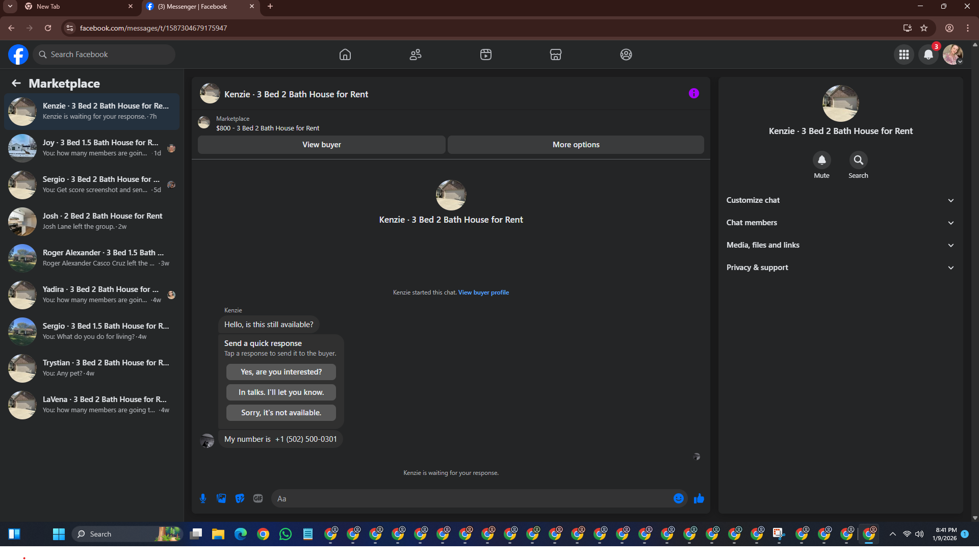Send a thumbs-up like

click(x=699, y=498)
